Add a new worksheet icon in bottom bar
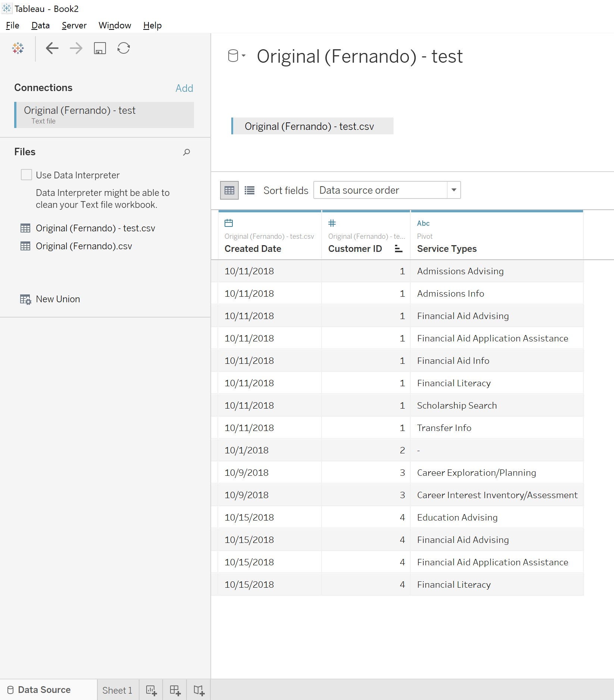614x700 pixels. 151,690
